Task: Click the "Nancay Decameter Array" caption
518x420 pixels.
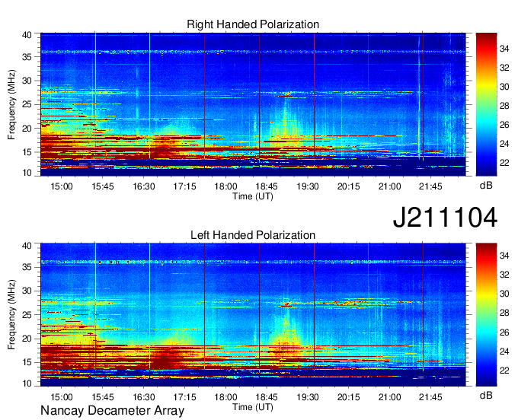Action: (112, 411)
